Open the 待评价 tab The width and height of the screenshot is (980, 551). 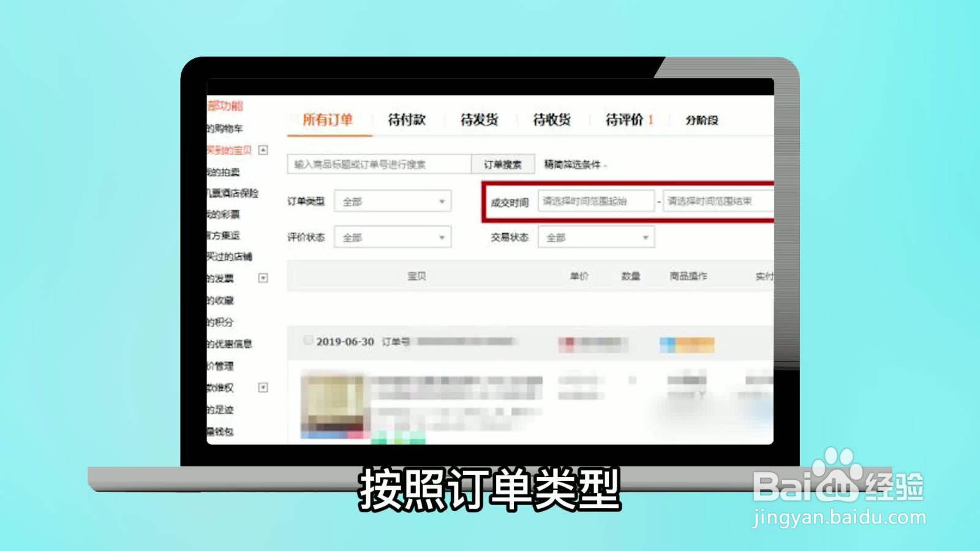pos(630,119)
